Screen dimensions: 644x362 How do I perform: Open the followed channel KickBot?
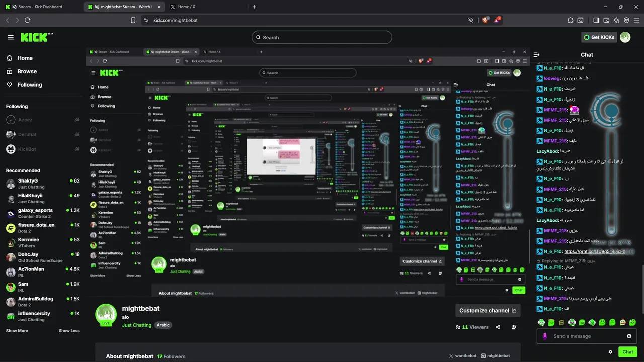point(43,149)
